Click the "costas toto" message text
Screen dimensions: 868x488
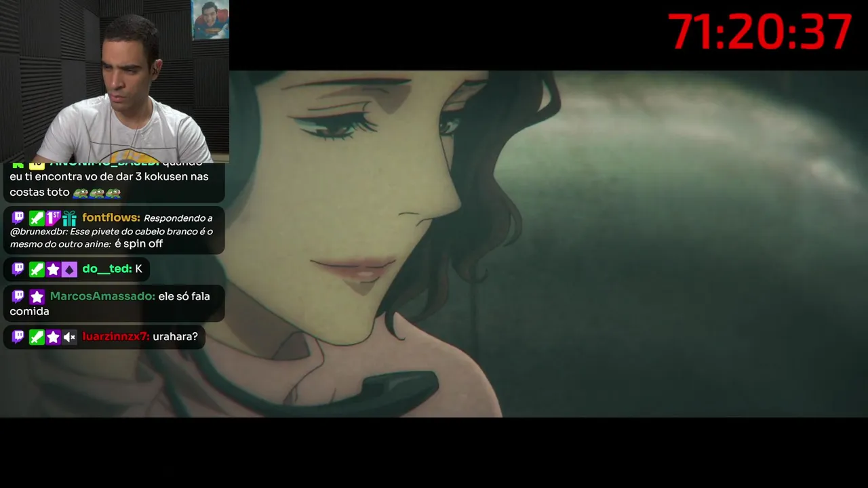click(39, 192)
